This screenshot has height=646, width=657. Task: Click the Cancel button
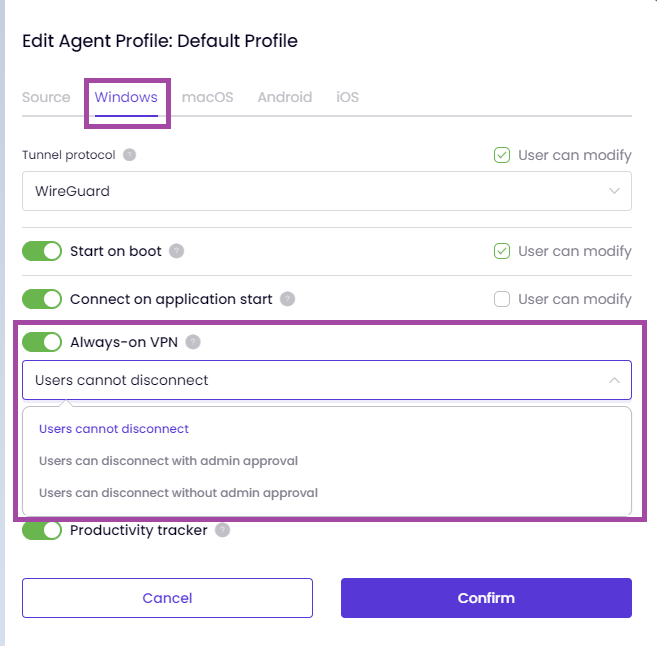coord(168,598)
